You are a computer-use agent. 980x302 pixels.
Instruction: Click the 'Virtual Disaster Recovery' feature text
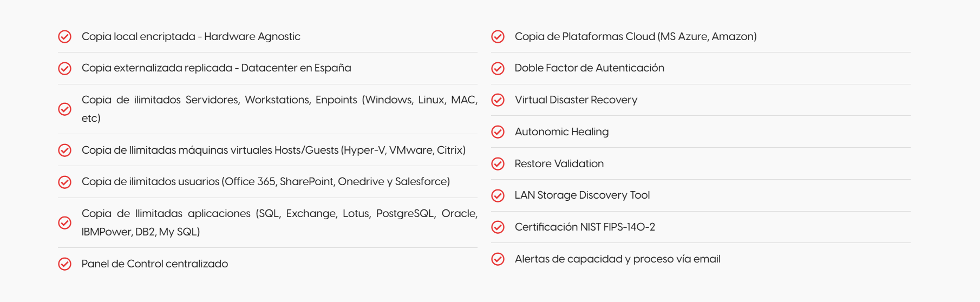[x=576, y=100]
